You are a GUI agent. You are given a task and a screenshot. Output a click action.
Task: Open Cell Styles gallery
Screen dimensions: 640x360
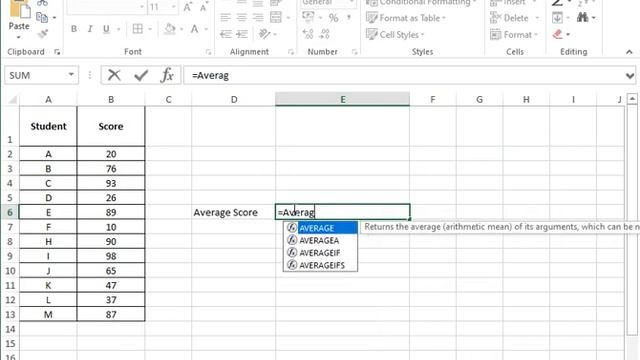[x=395, y=35]
